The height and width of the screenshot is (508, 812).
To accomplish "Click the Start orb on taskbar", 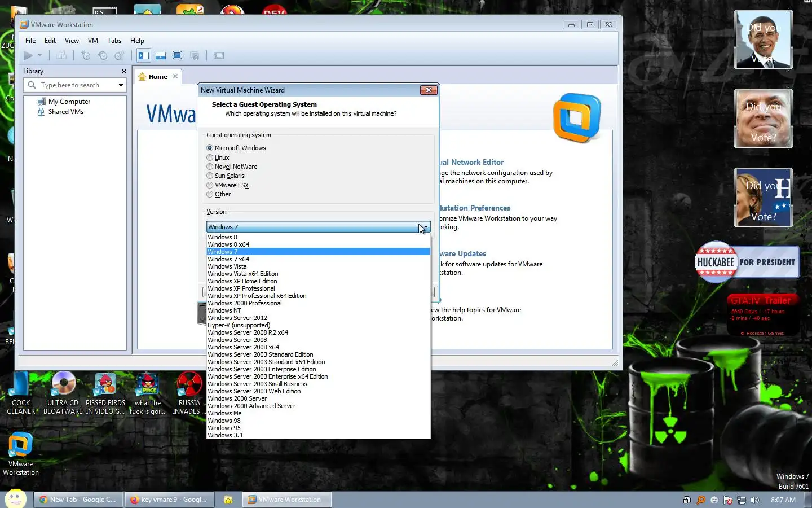I will pos(15,499).
